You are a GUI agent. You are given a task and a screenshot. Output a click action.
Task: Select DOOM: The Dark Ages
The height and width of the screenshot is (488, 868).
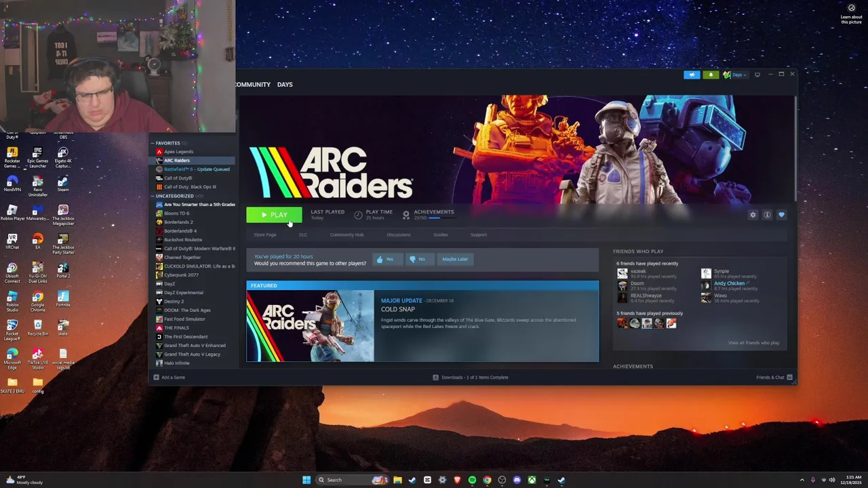click(187, 310)
